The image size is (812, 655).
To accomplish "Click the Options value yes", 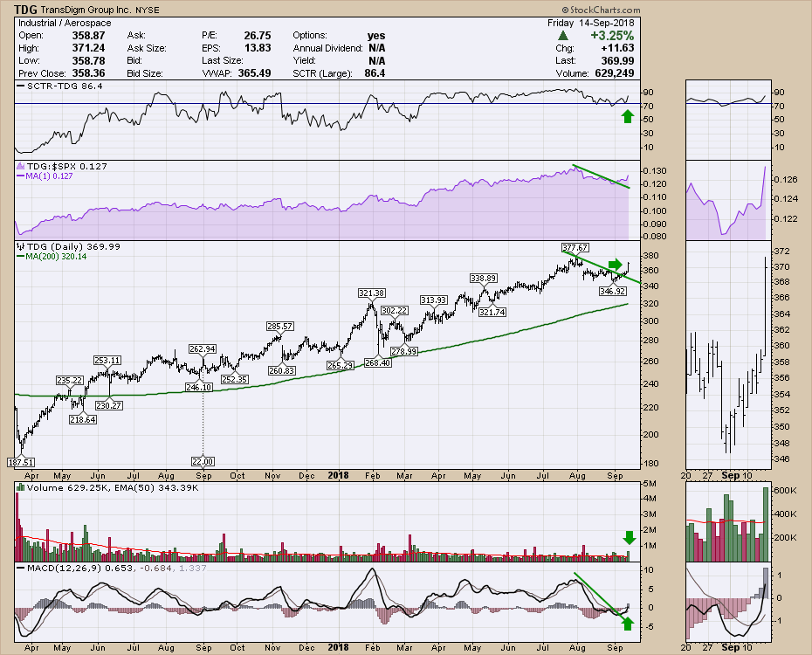I will [376, 36].
